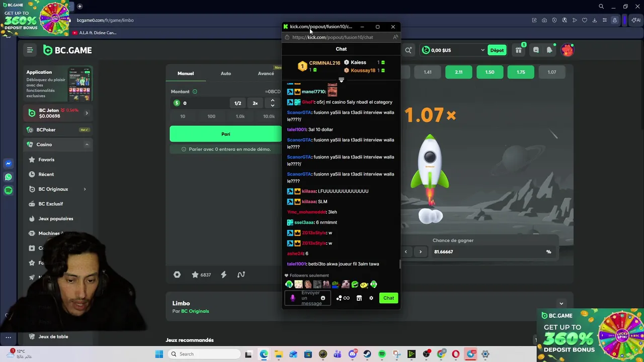Expand the BC Originaux submenu
The image size is (644, 362).
pos(85,189)
